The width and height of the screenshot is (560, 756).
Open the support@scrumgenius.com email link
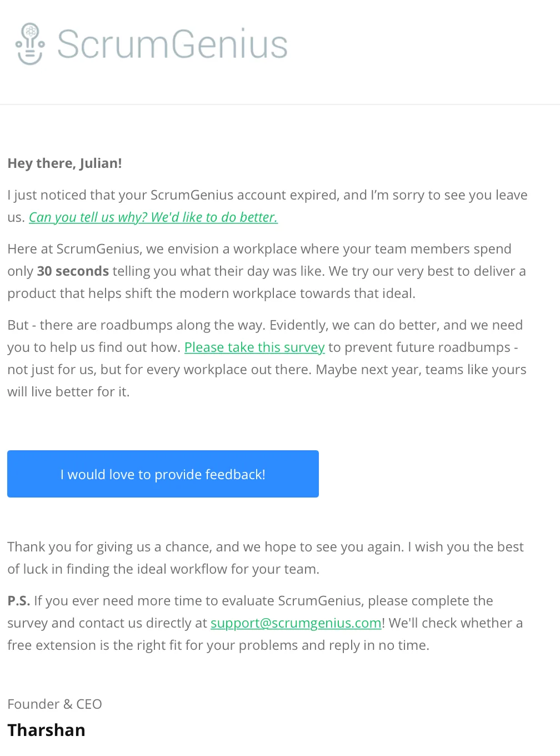(x=296, y=623)
